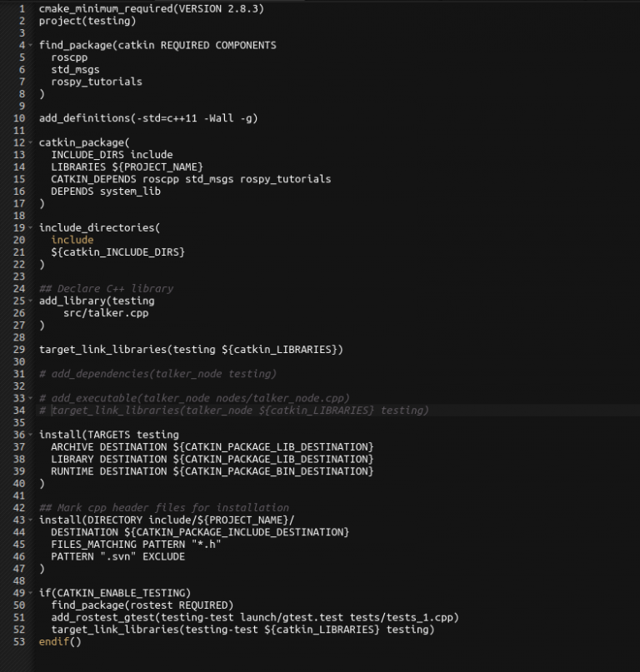
Task: Collapse the install DIRECTORY fold arrow
Action: pos(31,520)
